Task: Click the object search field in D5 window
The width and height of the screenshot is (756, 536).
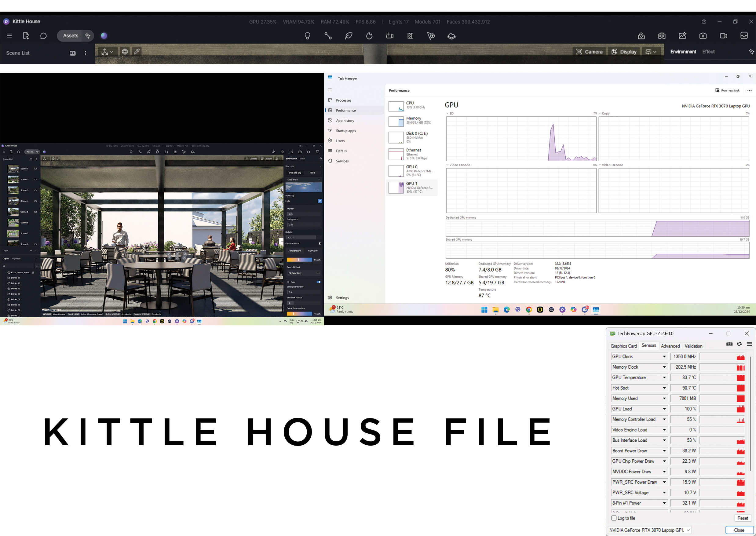Action: point(18,266)
